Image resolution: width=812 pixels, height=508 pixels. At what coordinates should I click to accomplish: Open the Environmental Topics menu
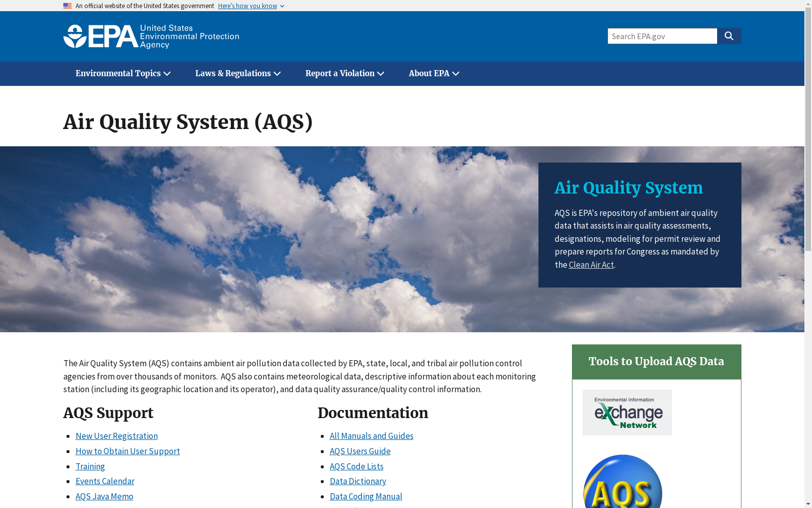click(x=123, y=74)
